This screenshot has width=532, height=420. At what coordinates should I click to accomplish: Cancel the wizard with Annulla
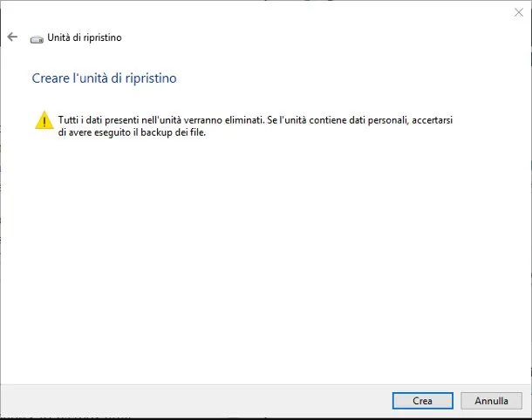coord(491,401)
